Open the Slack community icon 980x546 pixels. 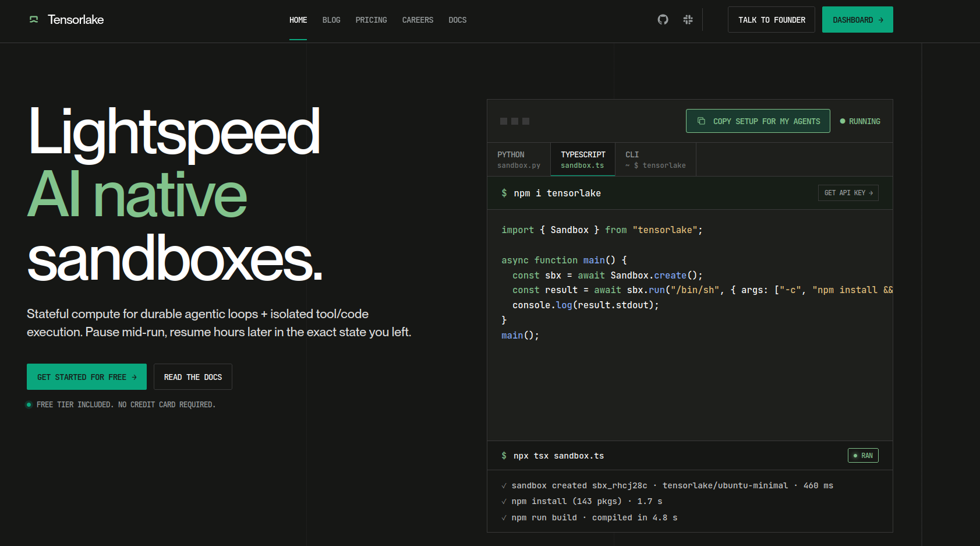point(688,20)
